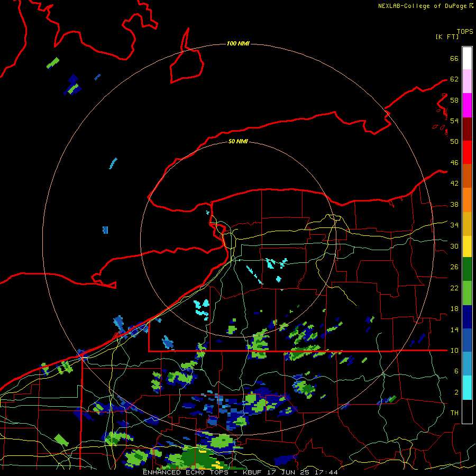Click the [K FT] units label

point(447,36)
